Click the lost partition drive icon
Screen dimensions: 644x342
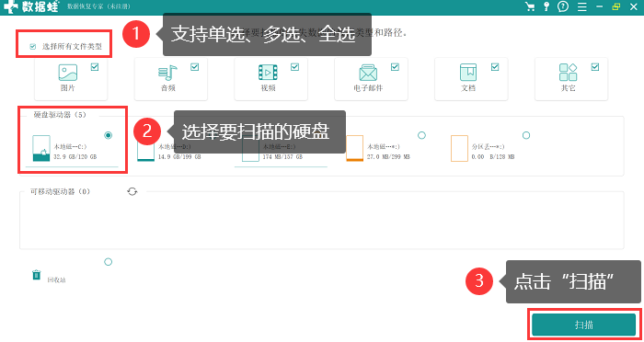click(x=460, y=148)
